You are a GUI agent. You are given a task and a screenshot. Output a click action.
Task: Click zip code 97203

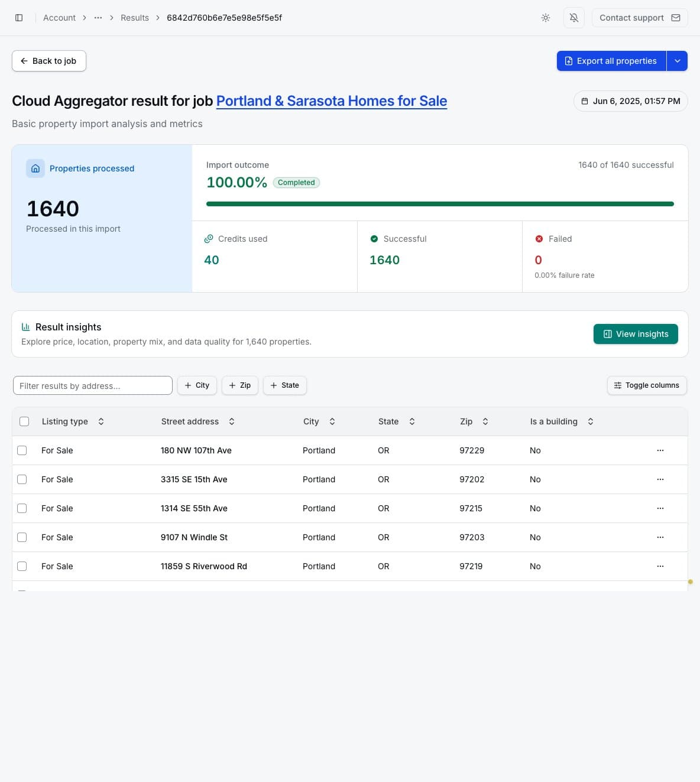(x=472, y=537)
